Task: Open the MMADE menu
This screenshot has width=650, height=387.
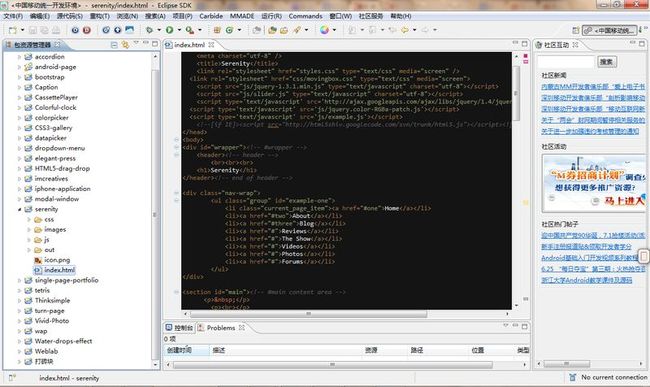Action: pyautogui.click(x=242, y=16)
